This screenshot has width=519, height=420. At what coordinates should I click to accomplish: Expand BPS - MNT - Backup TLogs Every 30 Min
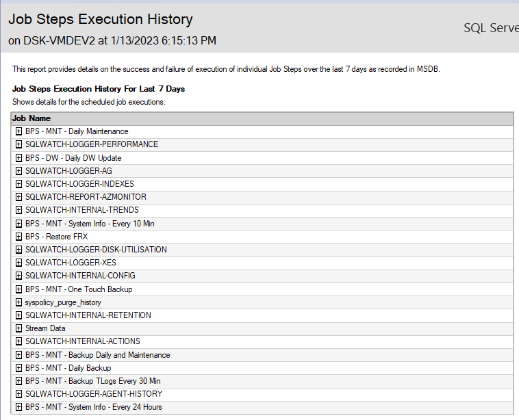point(19,381)
